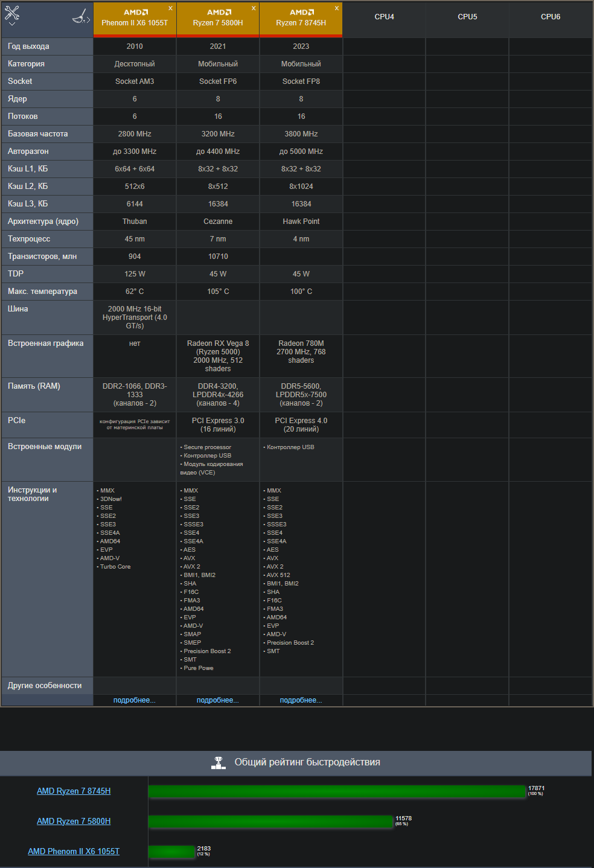Remove Phenom II X6 1055T from comparison

[x=170, y=8]
